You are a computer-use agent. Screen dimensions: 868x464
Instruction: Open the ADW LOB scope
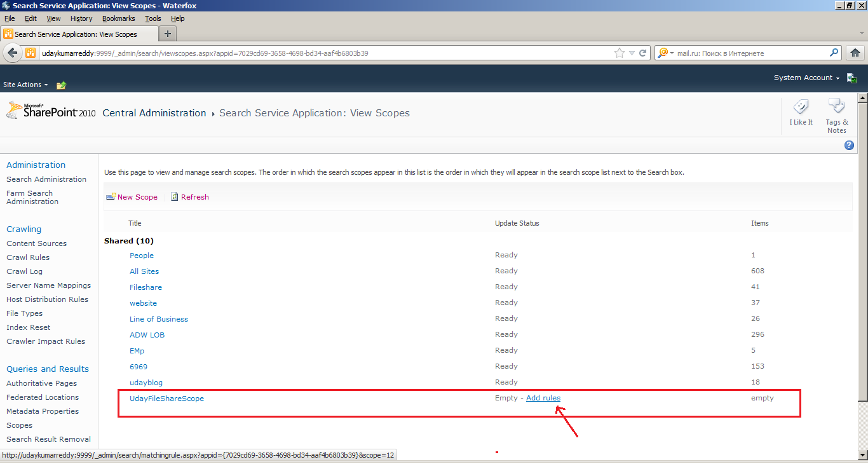147,335
